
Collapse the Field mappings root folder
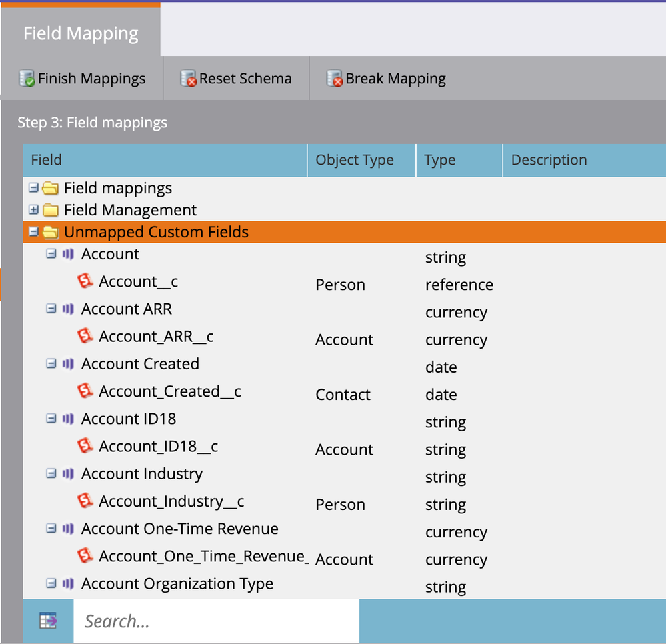[34, 188]
